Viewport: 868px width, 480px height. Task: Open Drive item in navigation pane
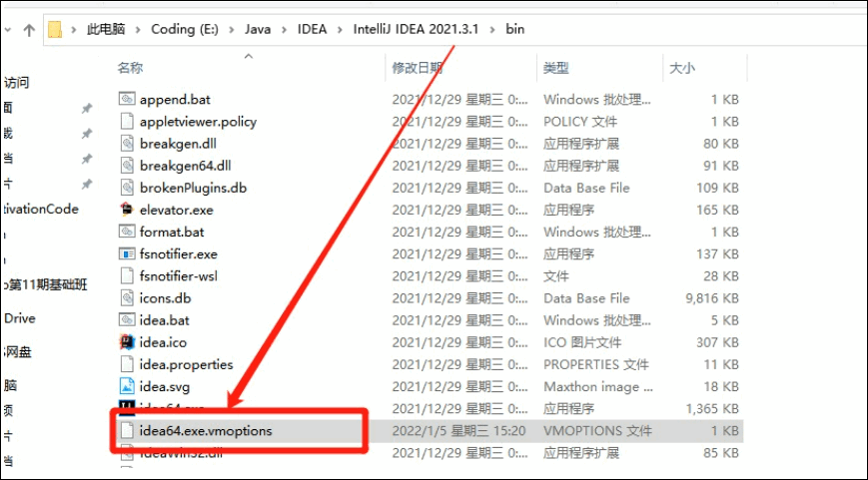[20, 318]
